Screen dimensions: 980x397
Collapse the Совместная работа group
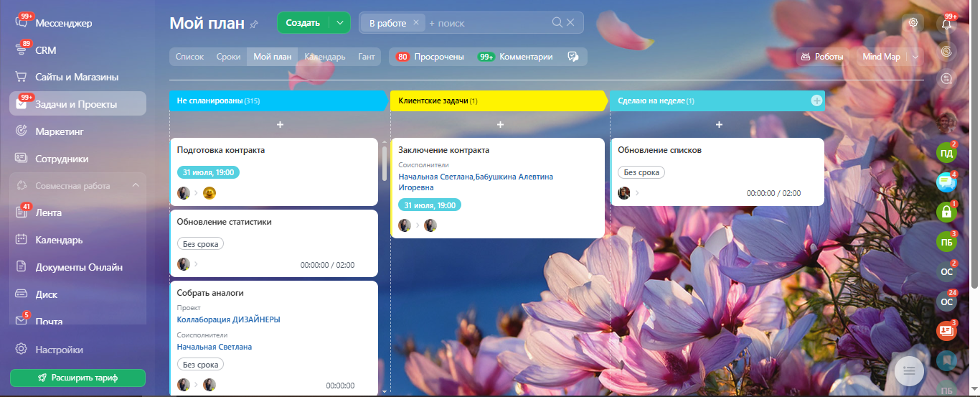(136, 186)
